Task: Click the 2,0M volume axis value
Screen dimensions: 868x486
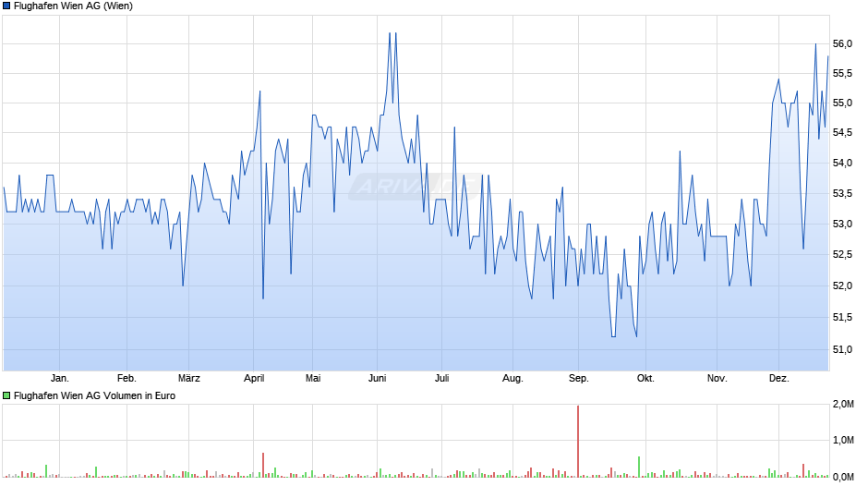Action: pos(843,404)
